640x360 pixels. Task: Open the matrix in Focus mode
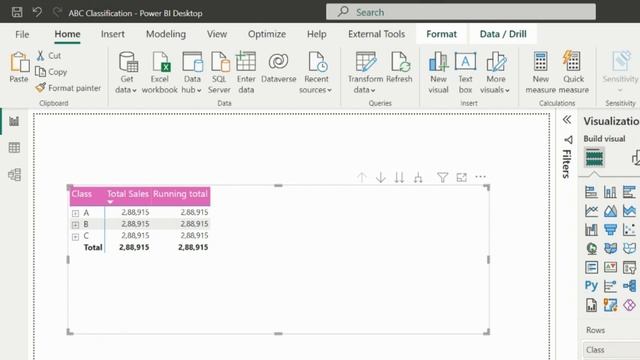[x=462, y=178]
